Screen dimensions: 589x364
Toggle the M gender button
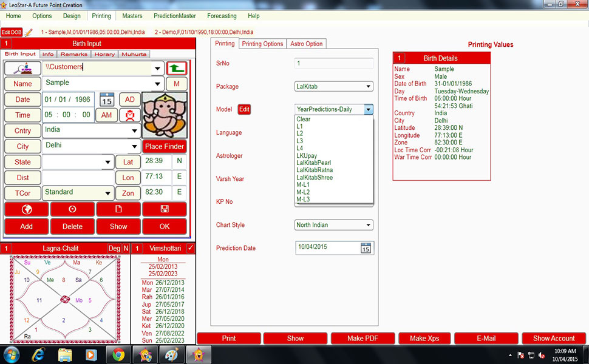click(177, 84)
